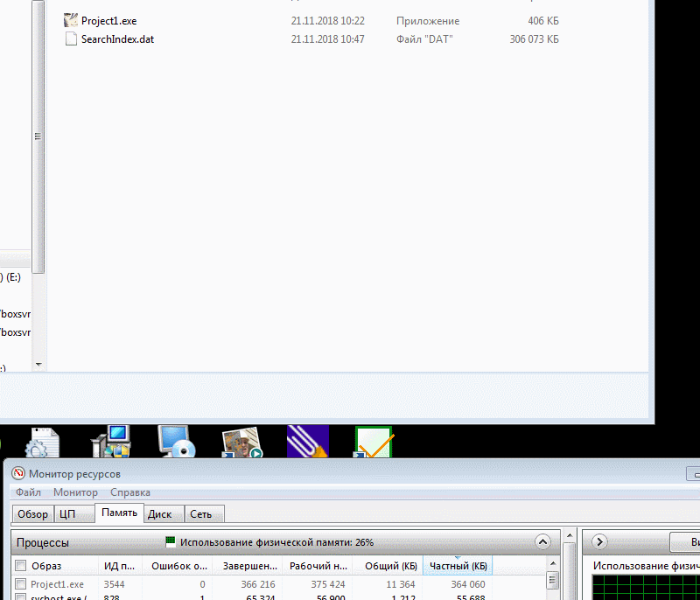
Task: Click SearchIndex.dat blank file icon
Action: tap(71, 38)
